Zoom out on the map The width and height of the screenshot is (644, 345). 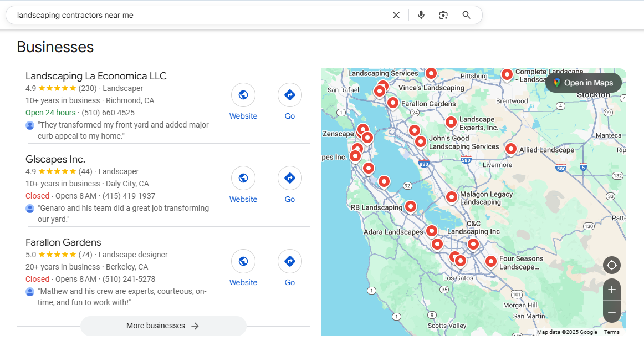(x=612, y=312)
